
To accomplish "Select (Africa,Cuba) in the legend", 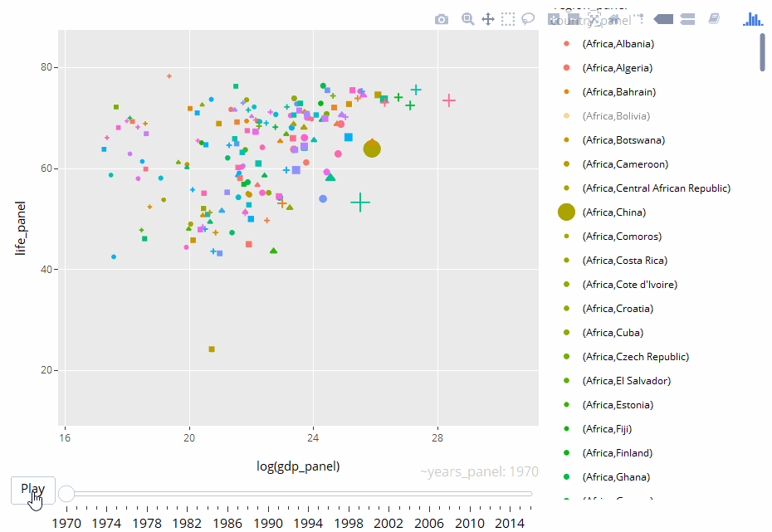I will pos(611,332).
